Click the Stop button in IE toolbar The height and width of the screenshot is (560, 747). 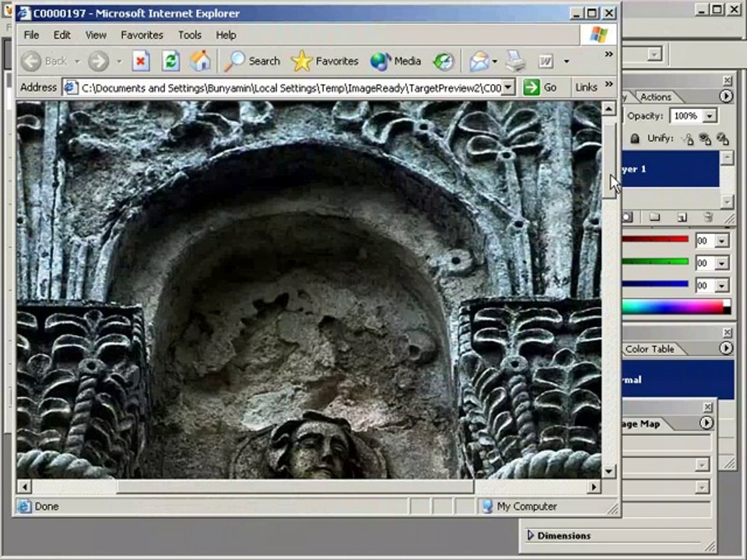(141, 61)
